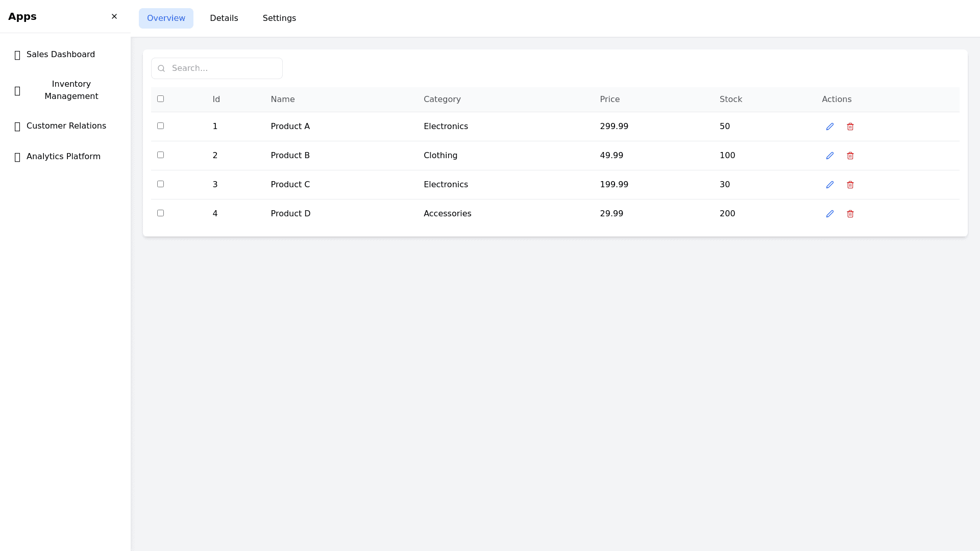This screenshot has height=551, width=980.
Task: Click the trash icon for Product B
Action: [x=850, y=156]
